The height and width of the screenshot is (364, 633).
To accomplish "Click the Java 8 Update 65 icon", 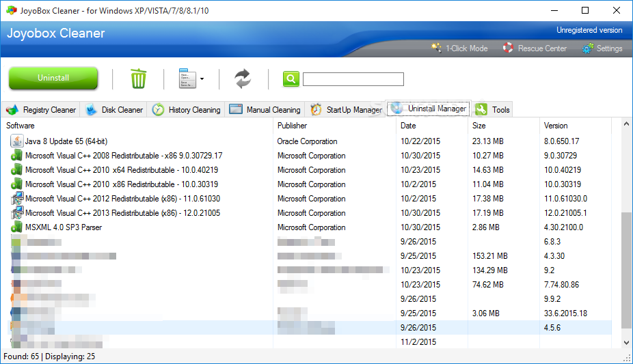I will tap(17, 141).
